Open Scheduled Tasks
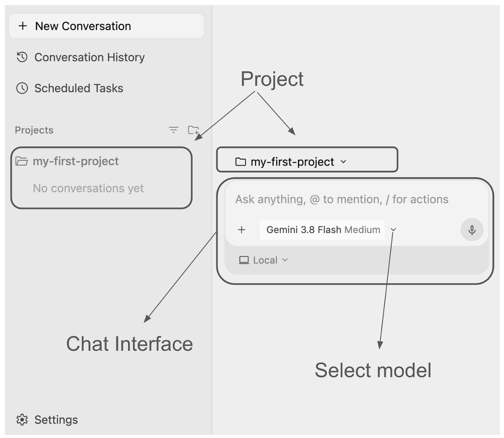 coord(70,88)
